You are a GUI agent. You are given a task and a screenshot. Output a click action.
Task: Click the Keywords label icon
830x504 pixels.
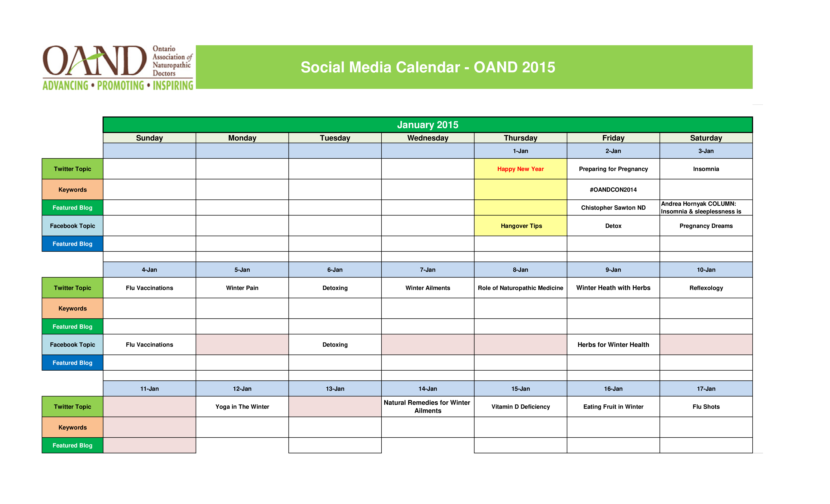[72, 190]
